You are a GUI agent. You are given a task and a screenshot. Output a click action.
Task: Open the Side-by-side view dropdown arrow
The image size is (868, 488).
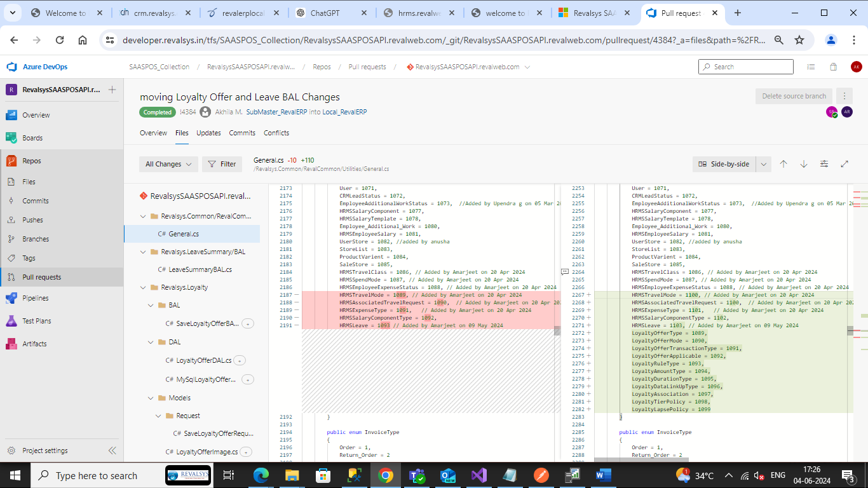pyautogui.click(x=764, y=164)
